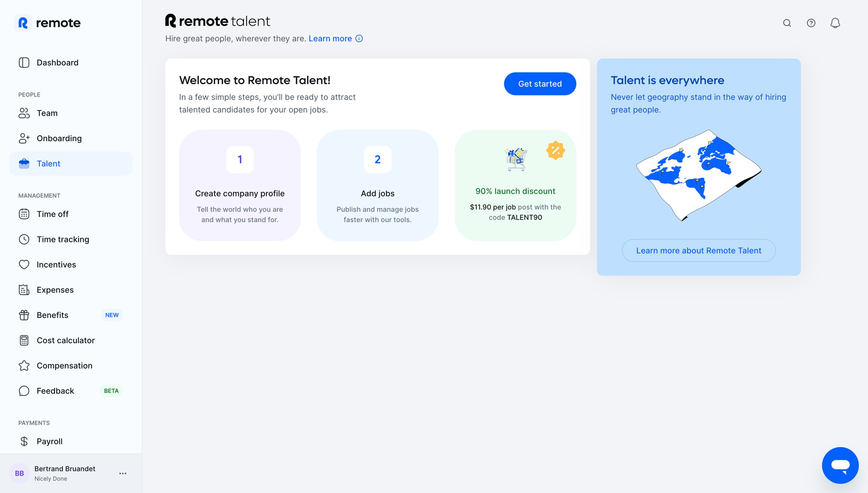
Task: Open the Onboarding menu item
Action: pos(71,139)
